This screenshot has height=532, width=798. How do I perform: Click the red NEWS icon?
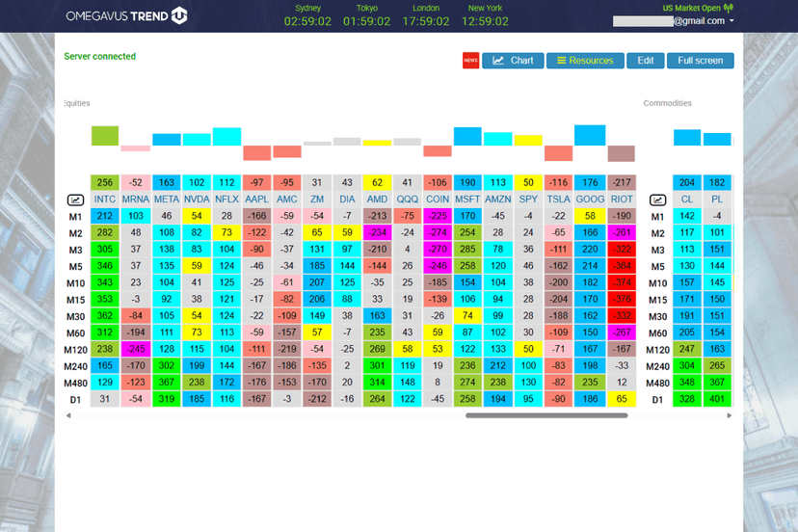pos(470,61)
